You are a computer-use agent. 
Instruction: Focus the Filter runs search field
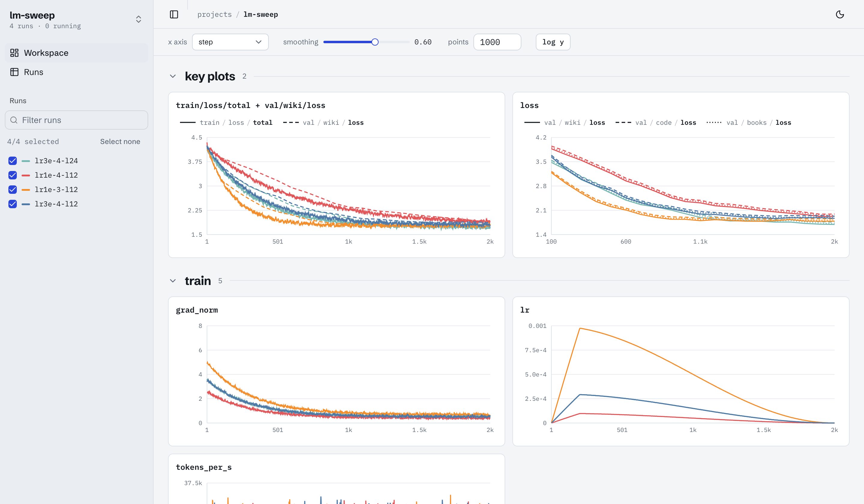point(76,120)
